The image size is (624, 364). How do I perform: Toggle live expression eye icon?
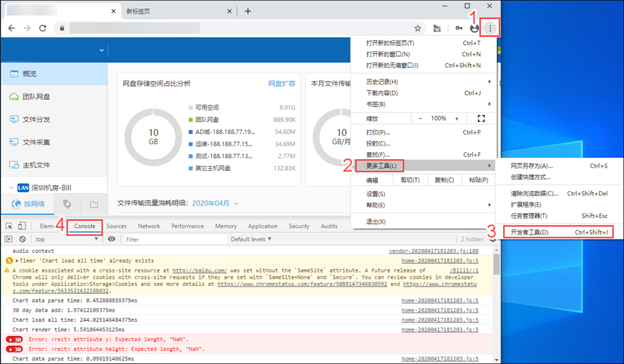111,239
